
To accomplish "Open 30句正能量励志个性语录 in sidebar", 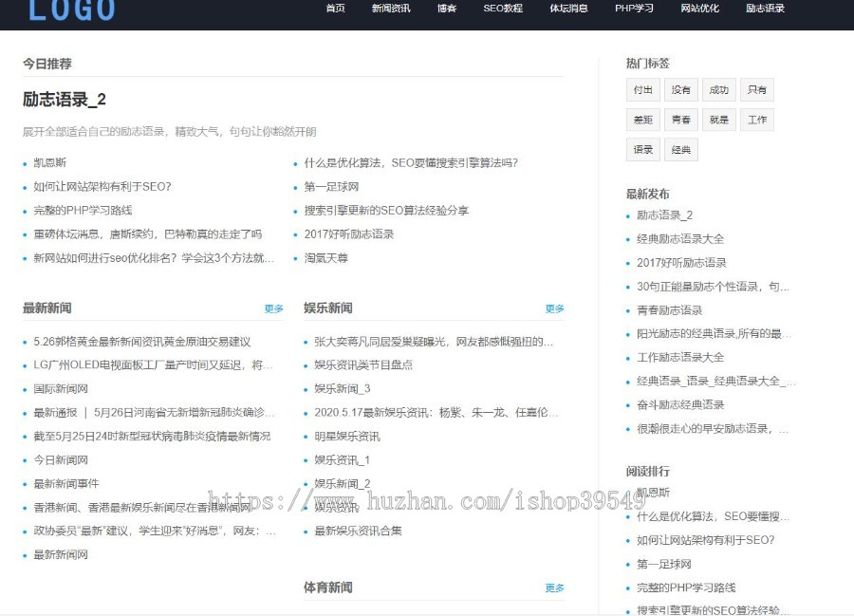I will pyautogui.click(x=713, y=287).
